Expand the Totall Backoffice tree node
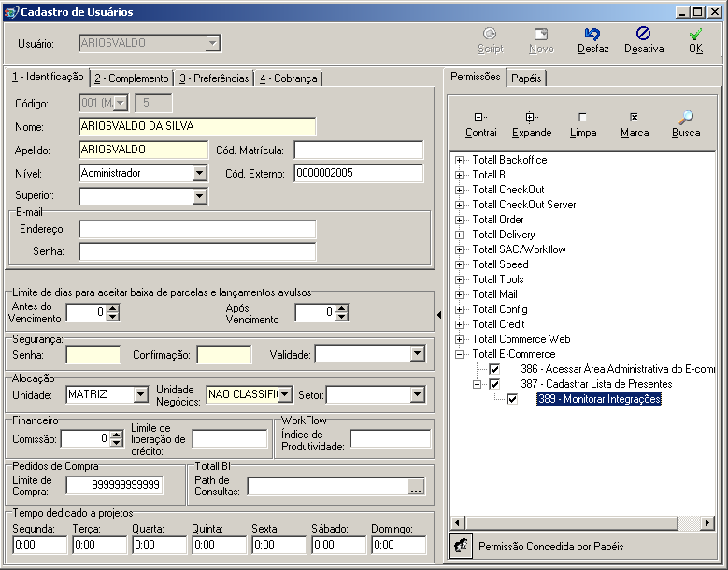Image resolution: width=728 pixels, height=570 pixels. (460, 160)
